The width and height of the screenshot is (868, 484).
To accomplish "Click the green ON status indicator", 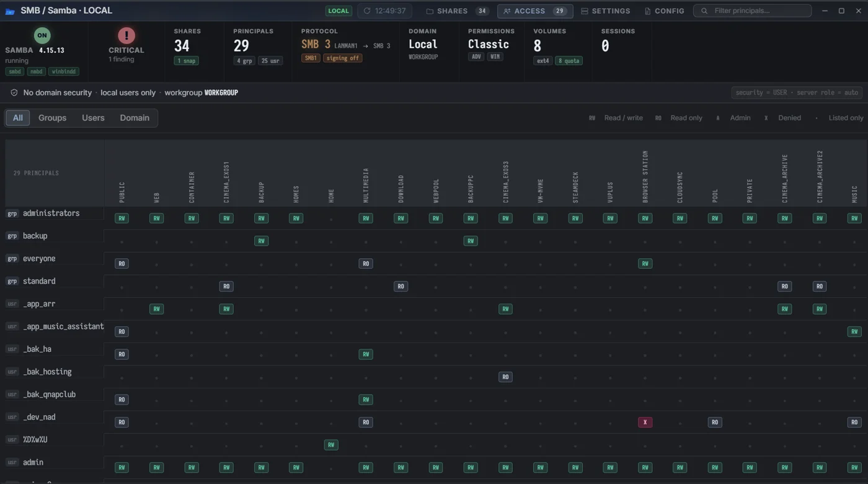I will pyautogui.click(x=42, y=35).
